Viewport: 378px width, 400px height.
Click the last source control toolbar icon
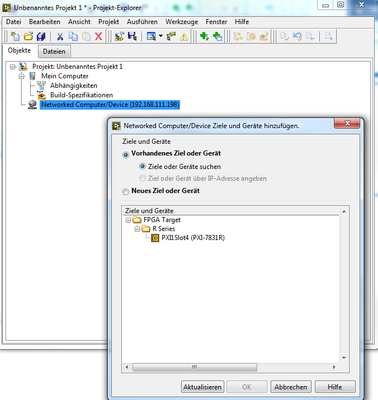[x=329, y=36]
